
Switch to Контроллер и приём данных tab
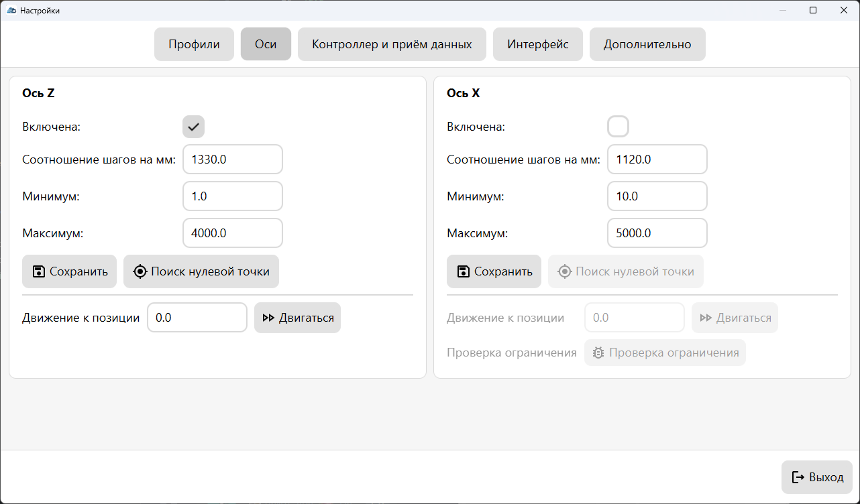[392, 44]
